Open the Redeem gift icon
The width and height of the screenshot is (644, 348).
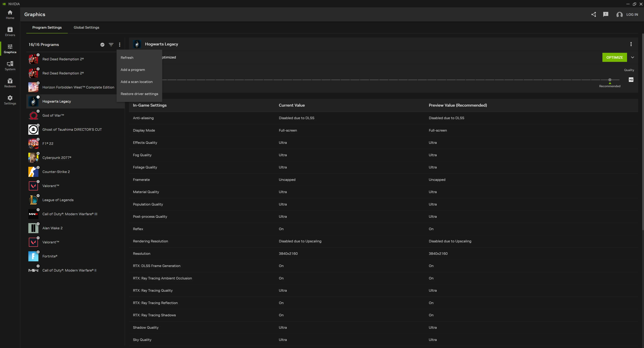[10, 83]
